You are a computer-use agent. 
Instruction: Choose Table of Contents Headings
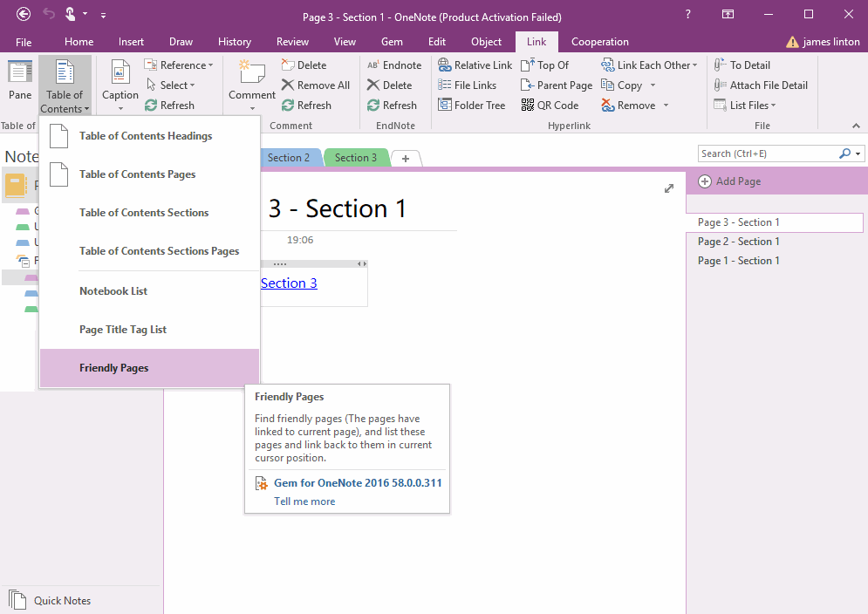point(149,136)
